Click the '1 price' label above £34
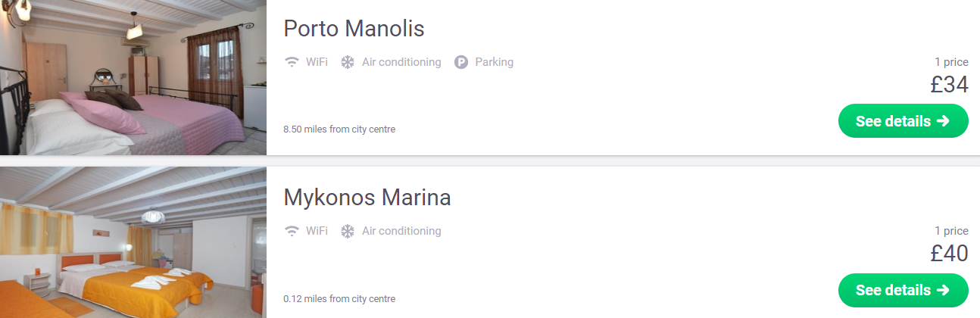Image resolution: width=980 pixels, height=318 pixels. click(x=952, y=62)
